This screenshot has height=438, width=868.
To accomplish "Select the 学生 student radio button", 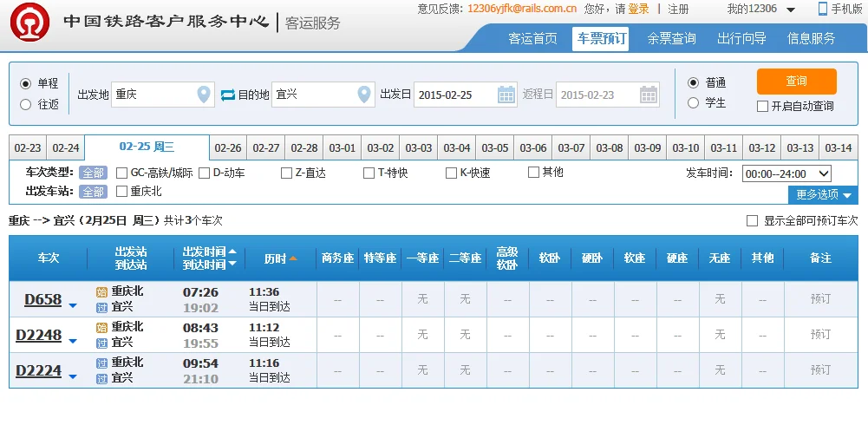I will pos(693,103).
